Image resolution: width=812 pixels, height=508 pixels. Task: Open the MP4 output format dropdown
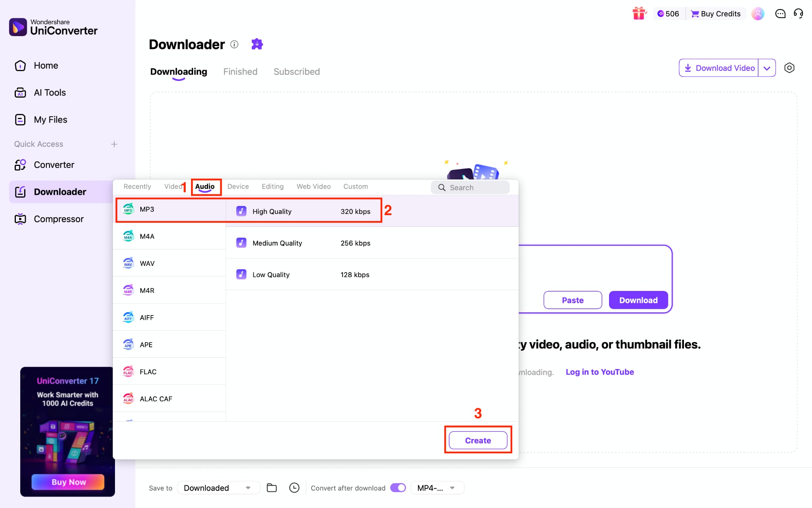(437, 488)
